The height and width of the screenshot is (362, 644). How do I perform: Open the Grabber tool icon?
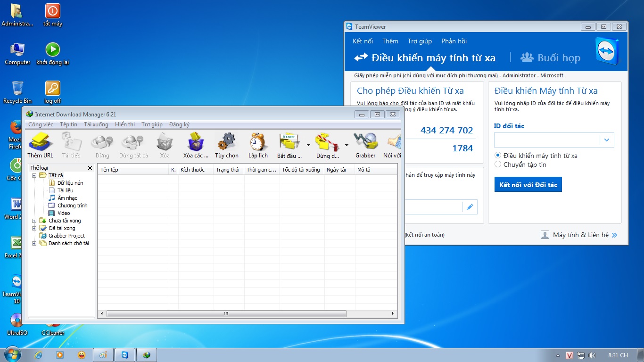click(365, 145)
